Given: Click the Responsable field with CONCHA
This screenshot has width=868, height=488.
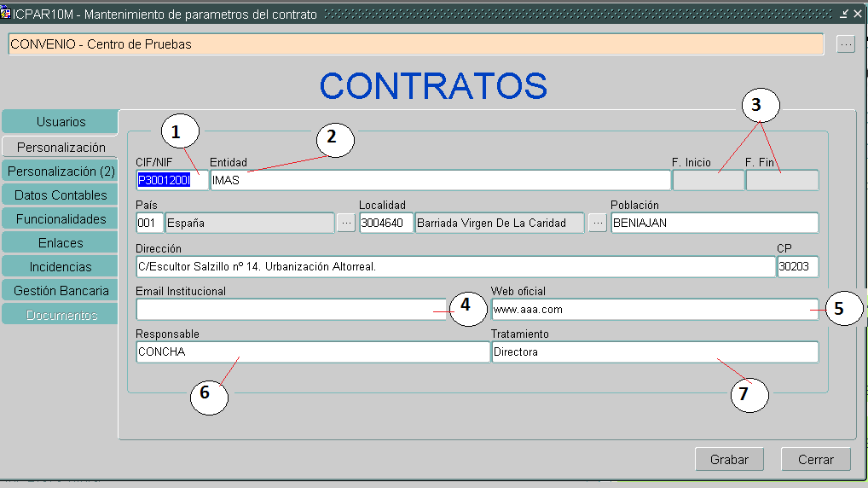Looking at the screenshot, I should pyautogui.click(x=313, y=351).
